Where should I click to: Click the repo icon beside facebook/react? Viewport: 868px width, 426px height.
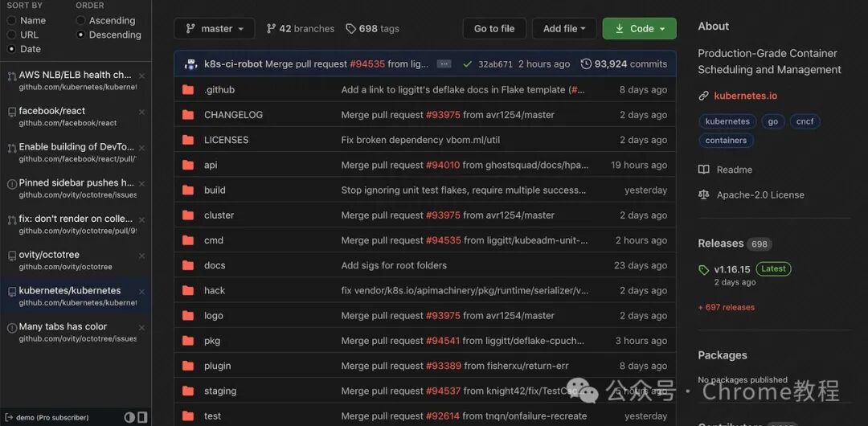point(11,113)
